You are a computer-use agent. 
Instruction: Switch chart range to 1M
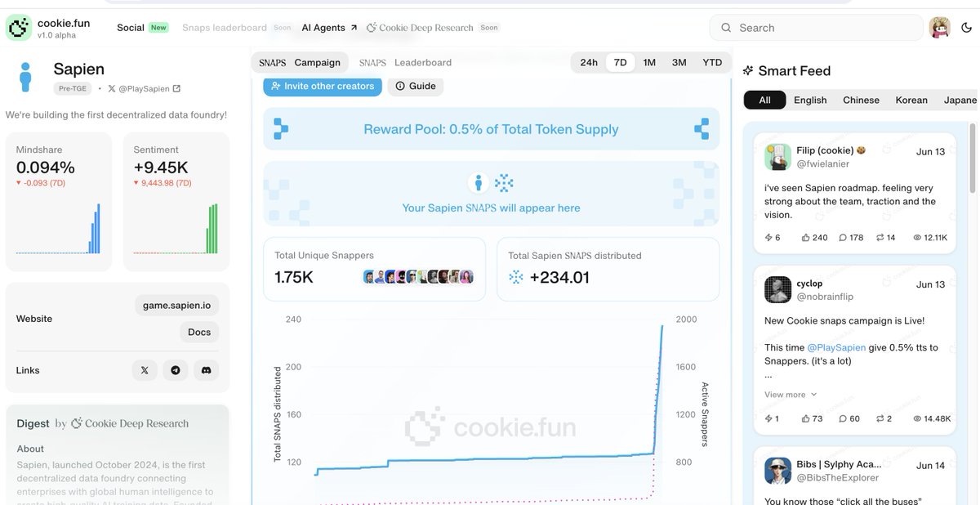649,62
